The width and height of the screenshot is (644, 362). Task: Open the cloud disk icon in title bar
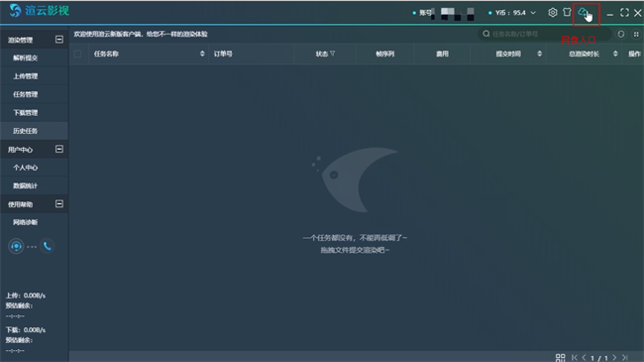tap(583, 13)
